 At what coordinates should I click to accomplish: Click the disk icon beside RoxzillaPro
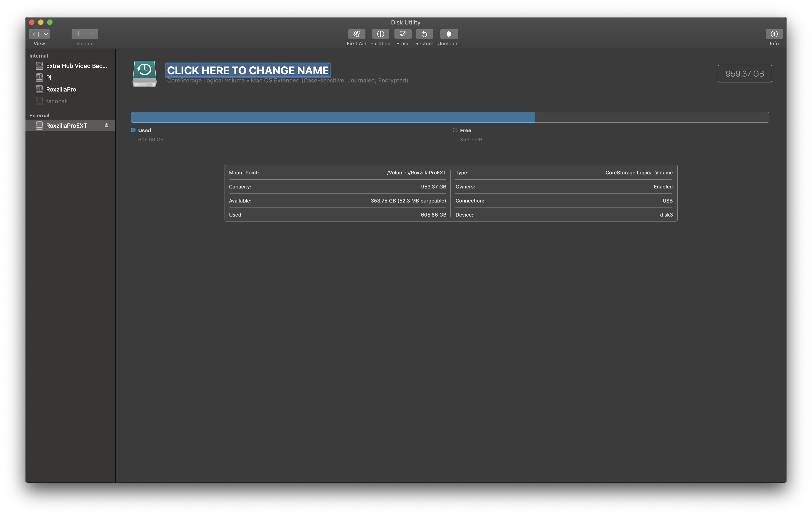[39, 89]
